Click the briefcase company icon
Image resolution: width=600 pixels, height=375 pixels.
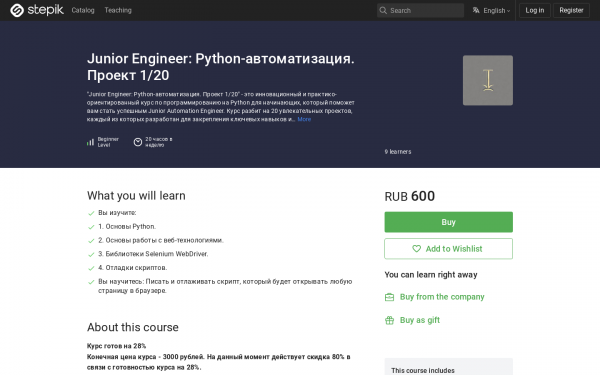coord(389,297)
